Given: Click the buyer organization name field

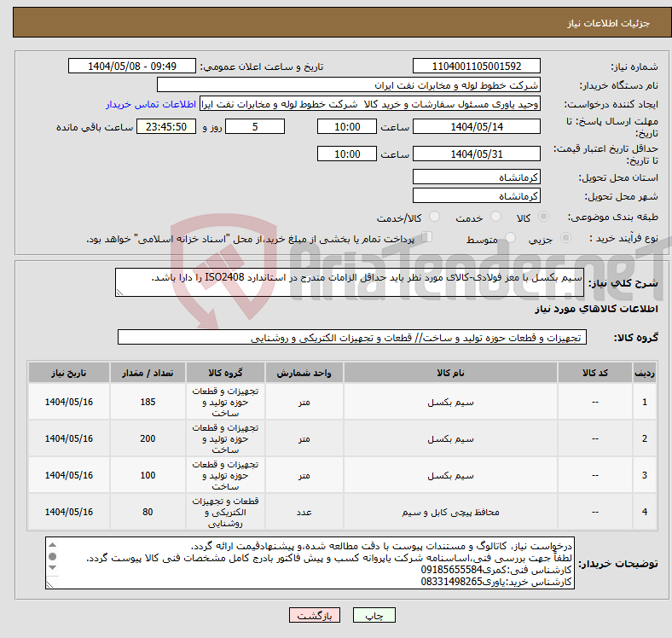Looking at the screenshot, I should coord(349,85).
